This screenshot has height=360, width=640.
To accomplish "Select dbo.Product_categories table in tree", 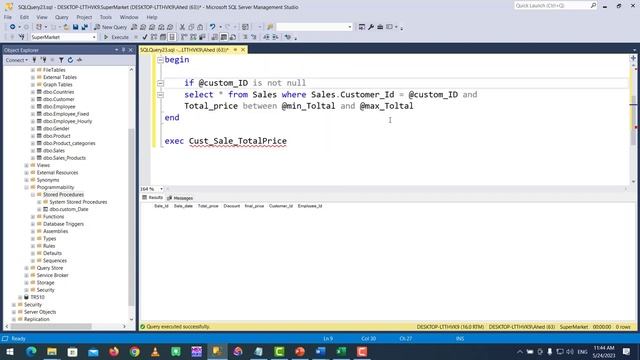I will click(x=69, y=143).
